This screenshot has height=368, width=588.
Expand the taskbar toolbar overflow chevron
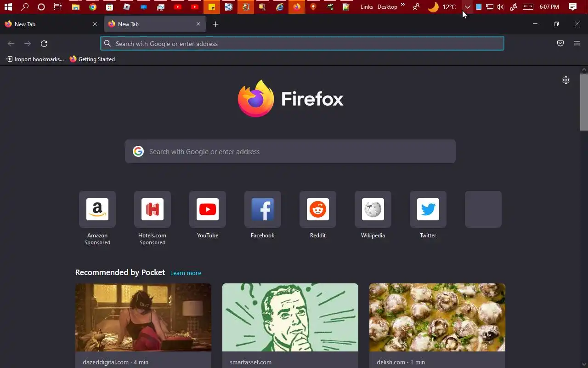click(403, 5)
